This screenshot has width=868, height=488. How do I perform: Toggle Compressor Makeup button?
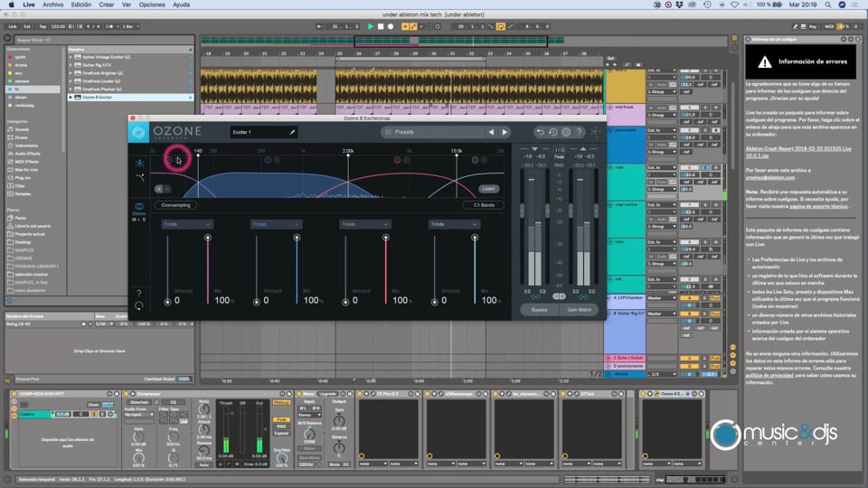(x=282, y=402)
